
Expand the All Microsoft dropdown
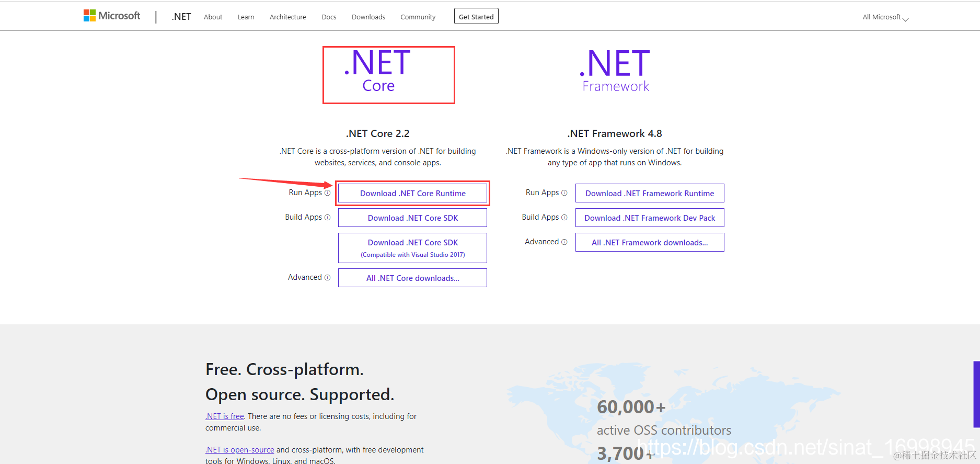pyautogui.click(x=885, y=17)
